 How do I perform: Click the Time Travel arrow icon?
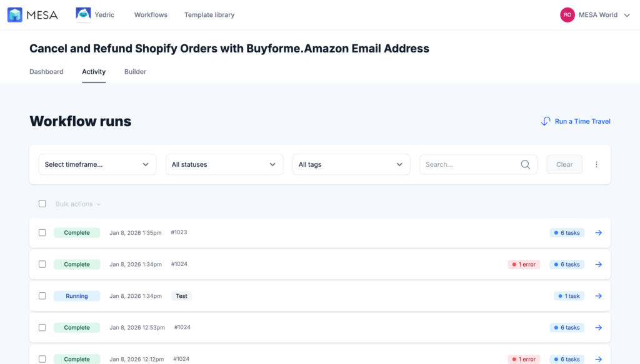pos(546,121)
